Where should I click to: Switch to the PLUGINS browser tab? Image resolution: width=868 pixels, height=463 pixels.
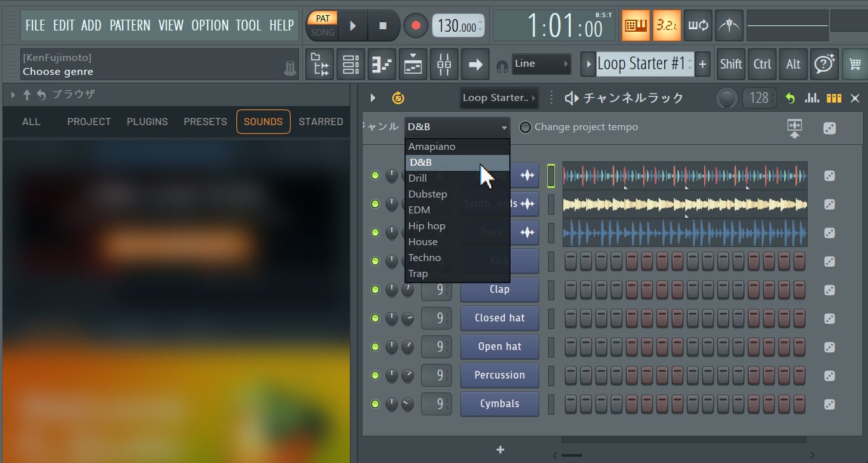tap(147, 121)
